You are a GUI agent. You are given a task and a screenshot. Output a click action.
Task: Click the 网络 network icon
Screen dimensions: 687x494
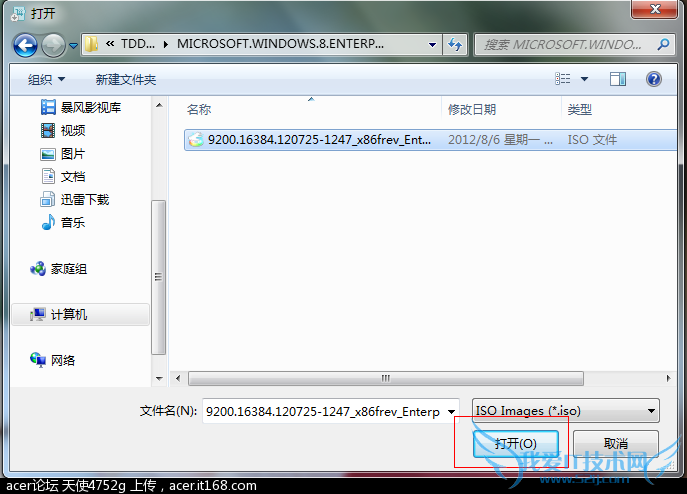coord(38,360)
